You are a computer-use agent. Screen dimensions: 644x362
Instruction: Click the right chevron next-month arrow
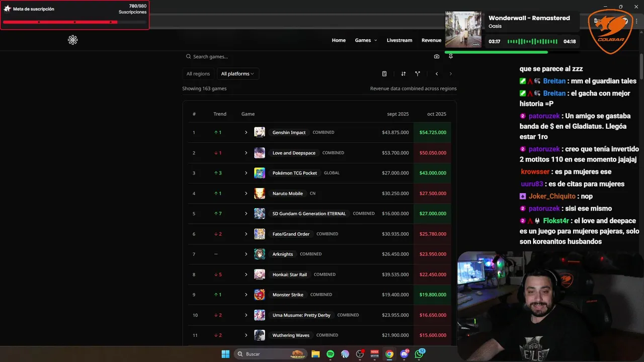[x=451, y=74]
